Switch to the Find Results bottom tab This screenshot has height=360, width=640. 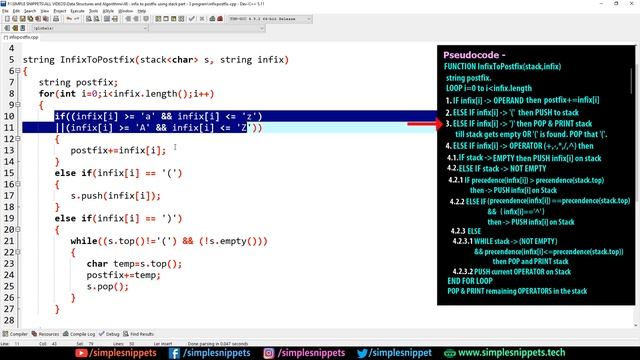(x=139, y=334)
